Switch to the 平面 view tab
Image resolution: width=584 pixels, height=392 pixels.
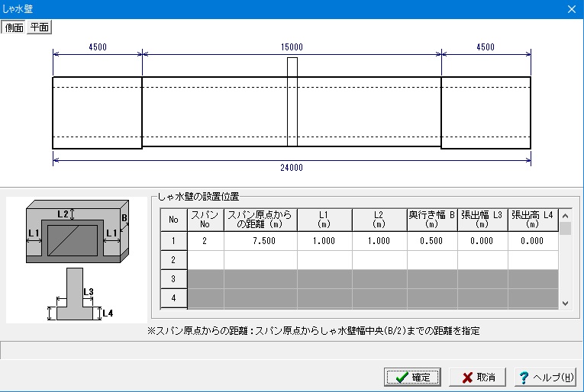coord(39,27)
